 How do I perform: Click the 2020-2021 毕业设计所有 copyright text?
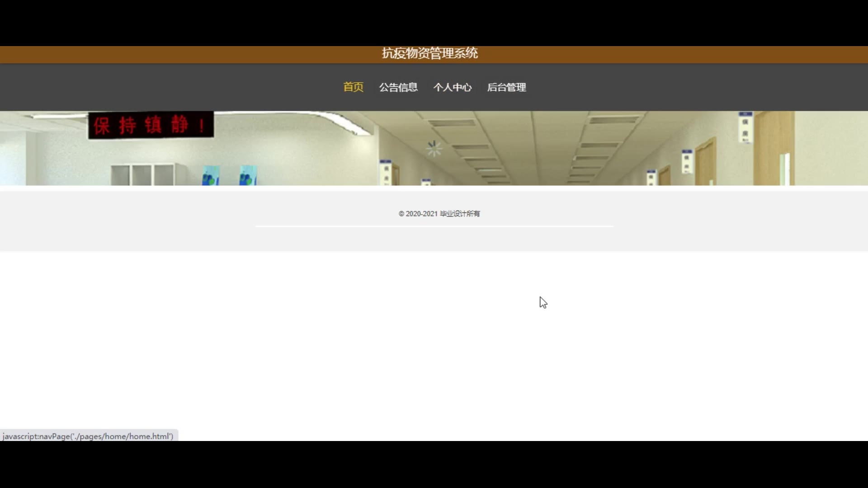439,214
